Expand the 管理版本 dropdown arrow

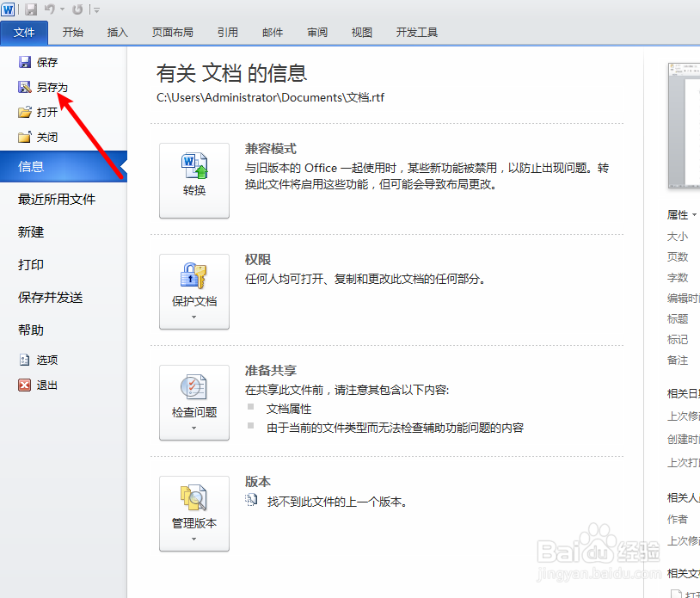tap(193, 539)
